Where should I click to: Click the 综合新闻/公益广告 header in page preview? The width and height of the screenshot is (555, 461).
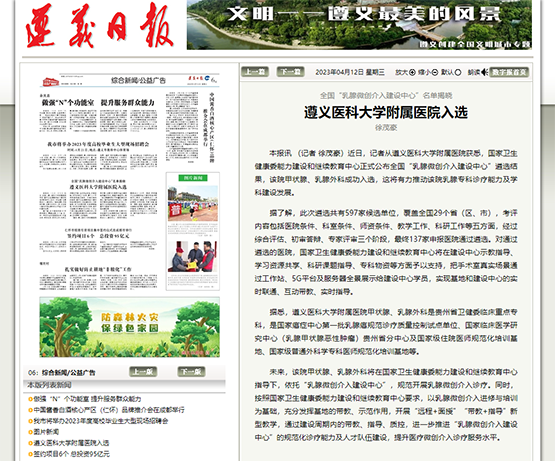(138, 80)
